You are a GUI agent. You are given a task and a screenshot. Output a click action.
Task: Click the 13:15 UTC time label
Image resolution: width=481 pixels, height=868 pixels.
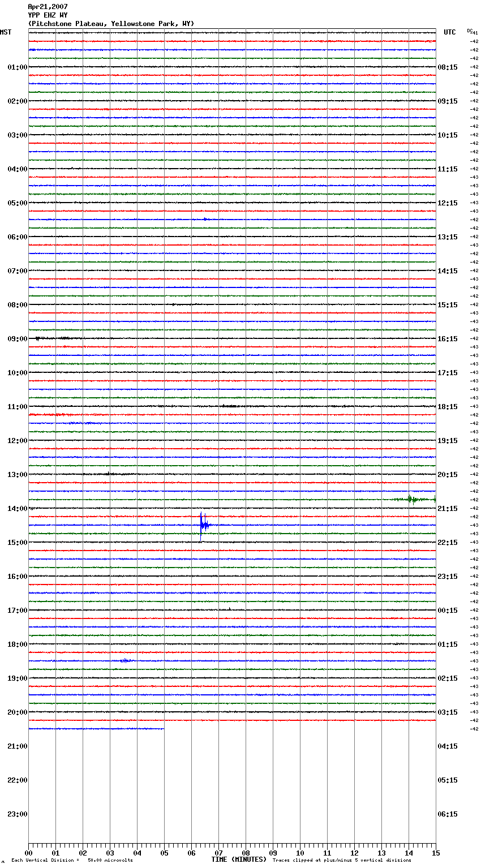pos(448,237)
